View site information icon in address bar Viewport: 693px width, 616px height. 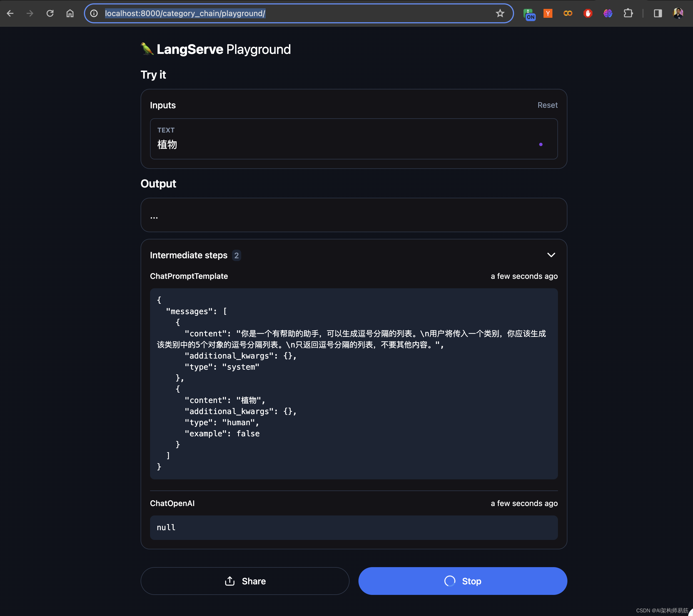point(94,13)
